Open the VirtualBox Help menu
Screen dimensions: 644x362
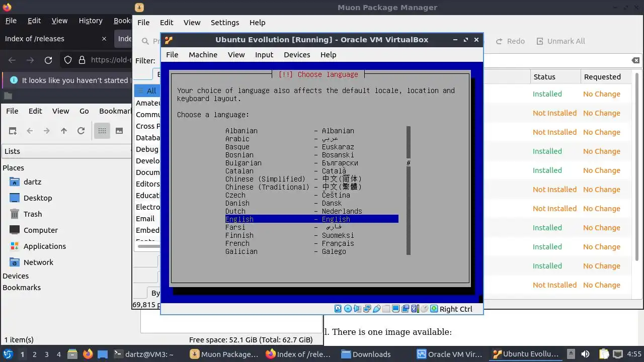pyautogui.click(x=328, y=54)
